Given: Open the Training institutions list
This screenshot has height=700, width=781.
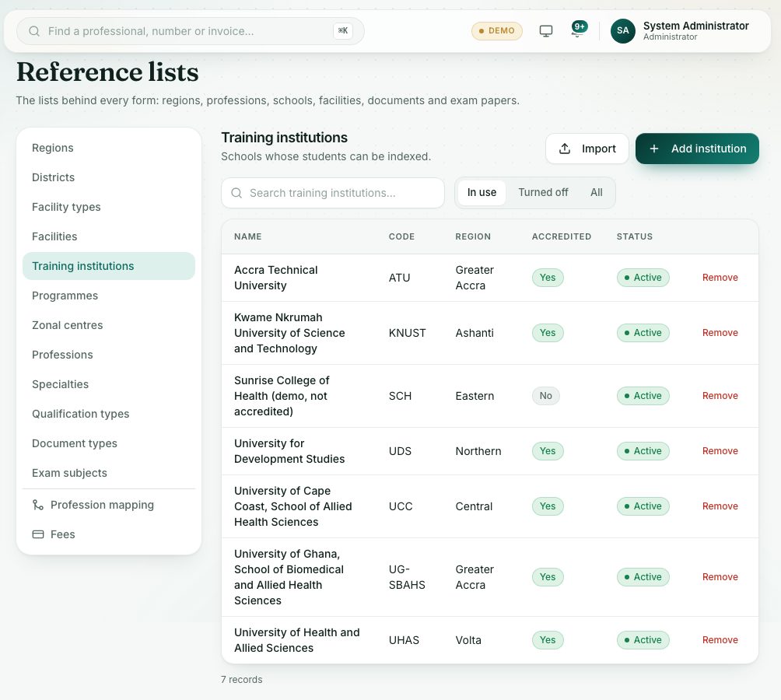Looking at the screenshot, I should [x=109, y=266].
